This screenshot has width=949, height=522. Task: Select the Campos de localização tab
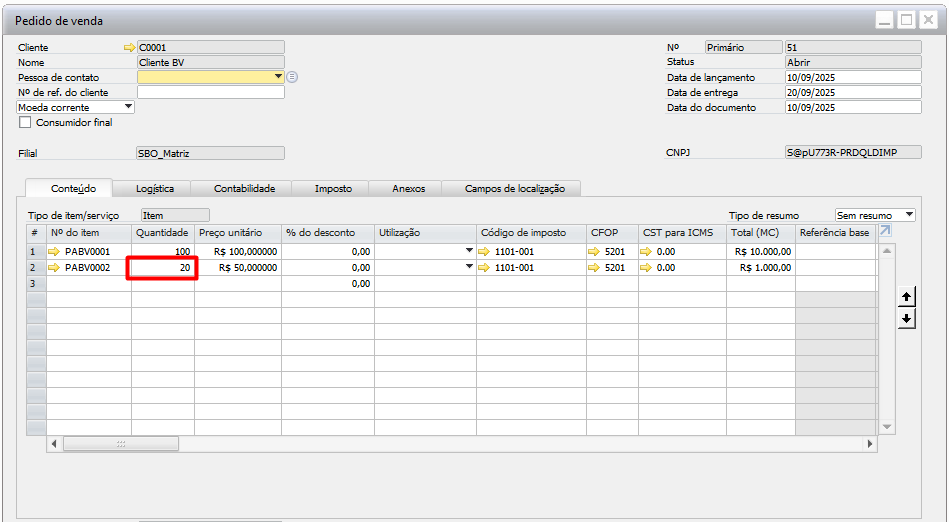pyautogui.click(x=514, y=188)
